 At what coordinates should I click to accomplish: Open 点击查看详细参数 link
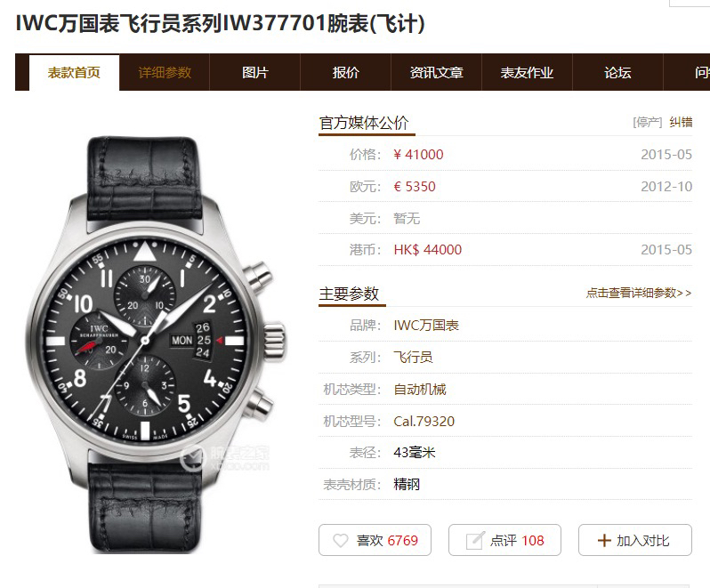639,293
